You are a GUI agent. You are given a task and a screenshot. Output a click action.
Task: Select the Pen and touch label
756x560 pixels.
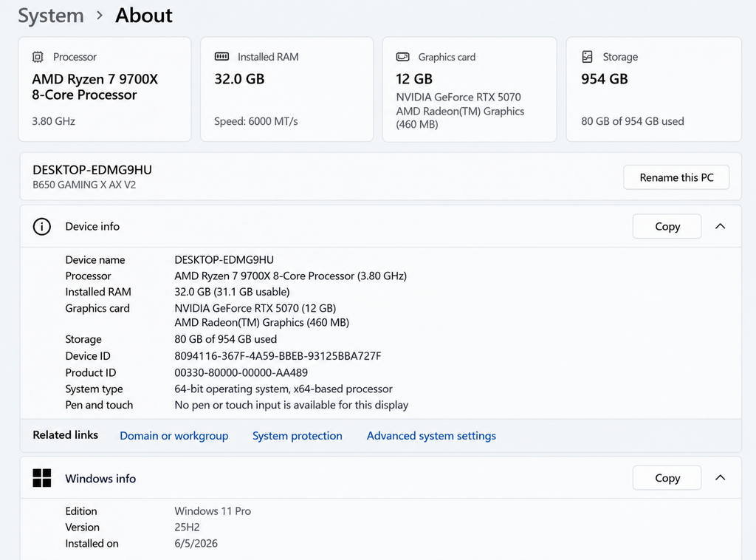point(99,405)
